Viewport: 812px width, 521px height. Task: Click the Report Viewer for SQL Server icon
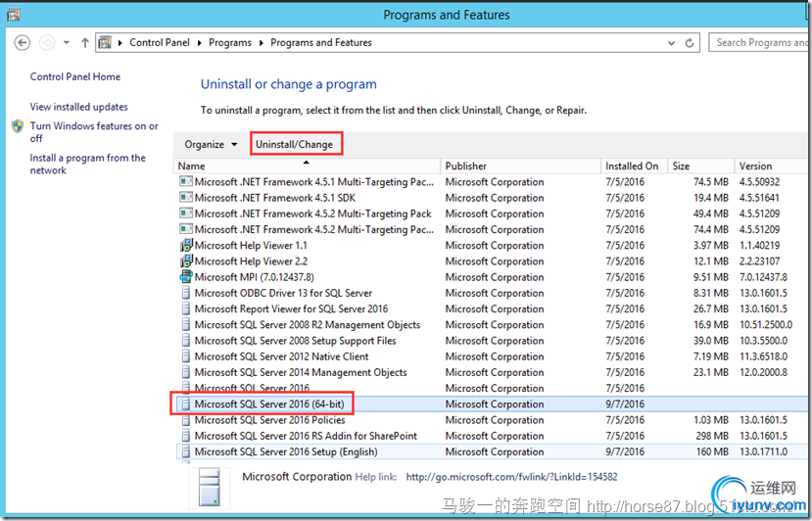pos(185,309)
